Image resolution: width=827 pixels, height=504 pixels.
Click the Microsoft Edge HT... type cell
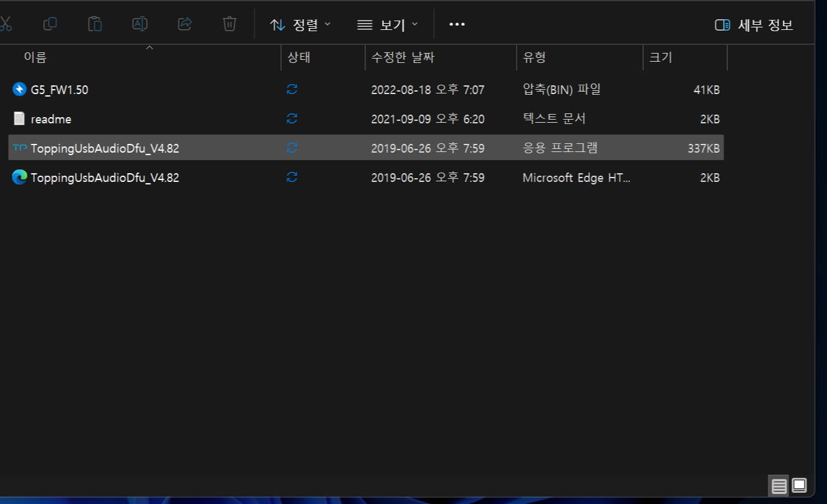(x=576, y=178)
